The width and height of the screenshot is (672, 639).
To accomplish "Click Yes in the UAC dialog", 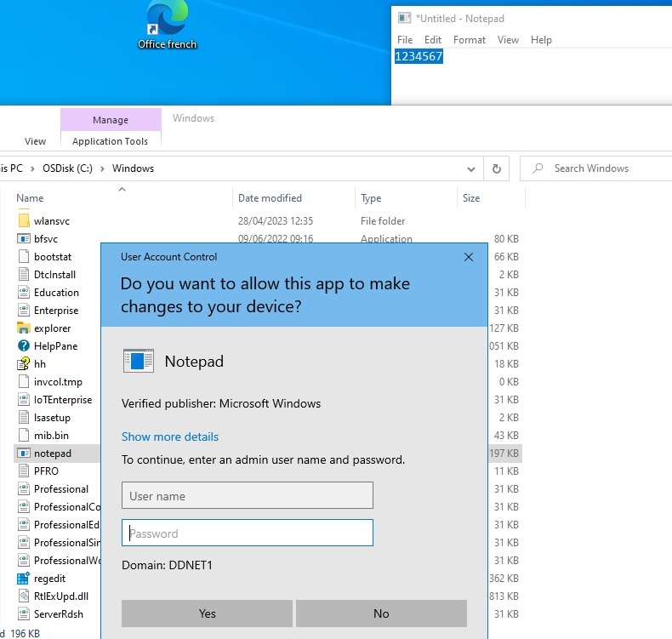I will tap(207, 613).
